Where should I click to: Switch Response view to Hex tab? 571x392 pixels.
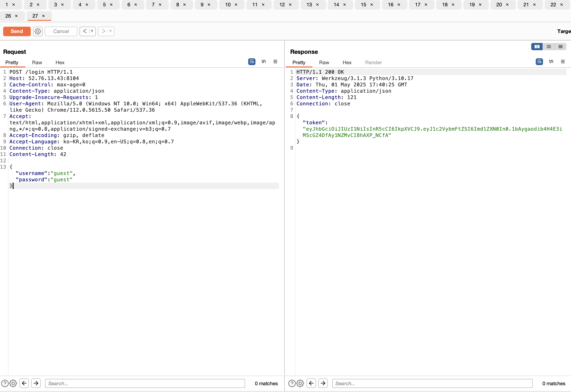pyautogui.click(x=347, y=62)
